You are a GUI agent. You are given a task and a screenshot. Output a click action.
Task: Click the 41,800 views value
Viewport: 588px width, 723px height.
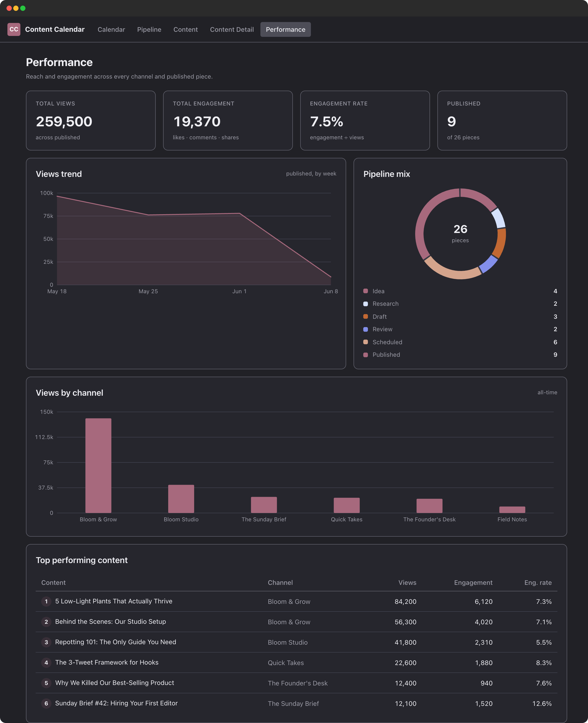(x=405, y=642)
